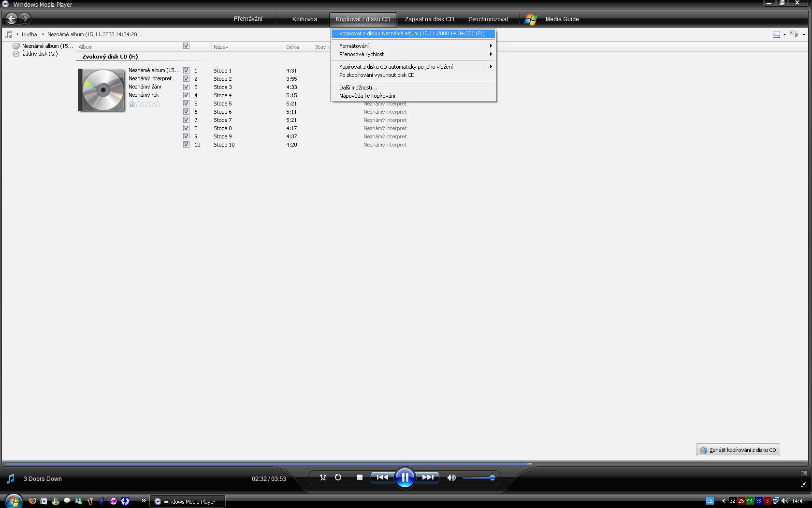
Task: Uncheck the Stopa 5 checkbox
Action: (186, 103)
